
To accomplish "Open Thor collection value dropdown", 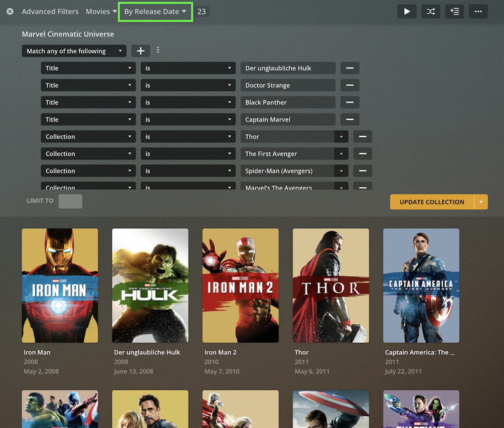I will click(341, 137).
